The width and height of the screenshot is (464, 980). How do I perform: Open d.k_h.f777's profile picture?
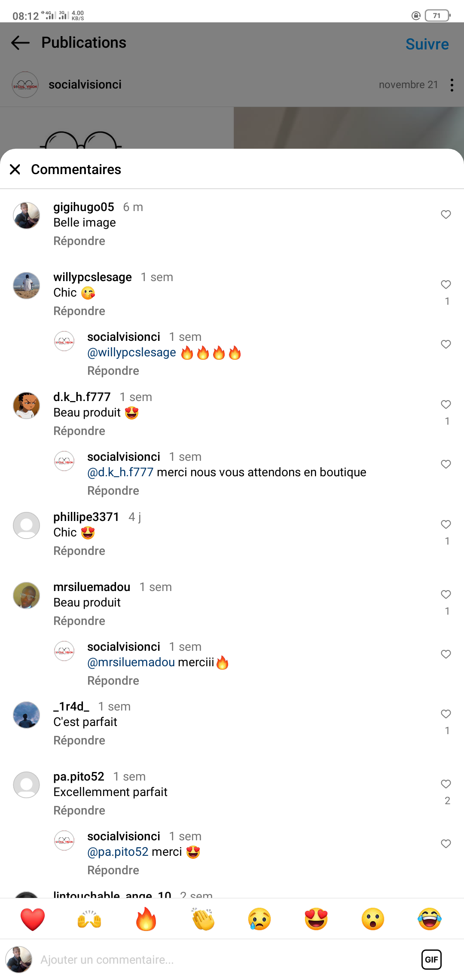click(27, 405)
